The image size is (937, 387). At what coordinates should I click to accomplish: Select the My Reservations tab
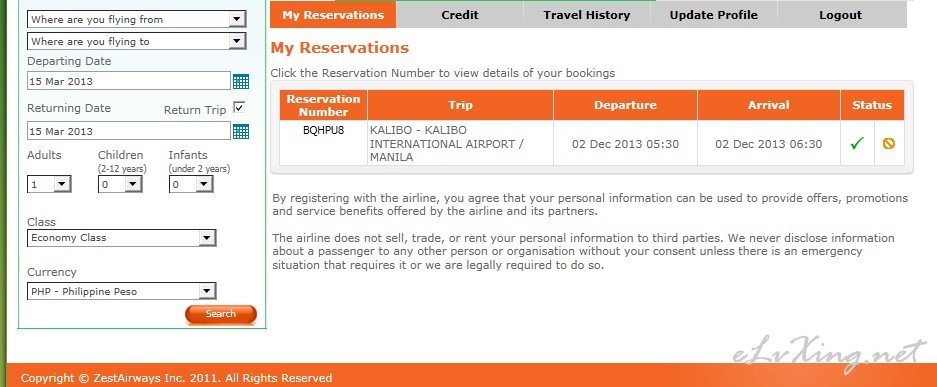333,15
